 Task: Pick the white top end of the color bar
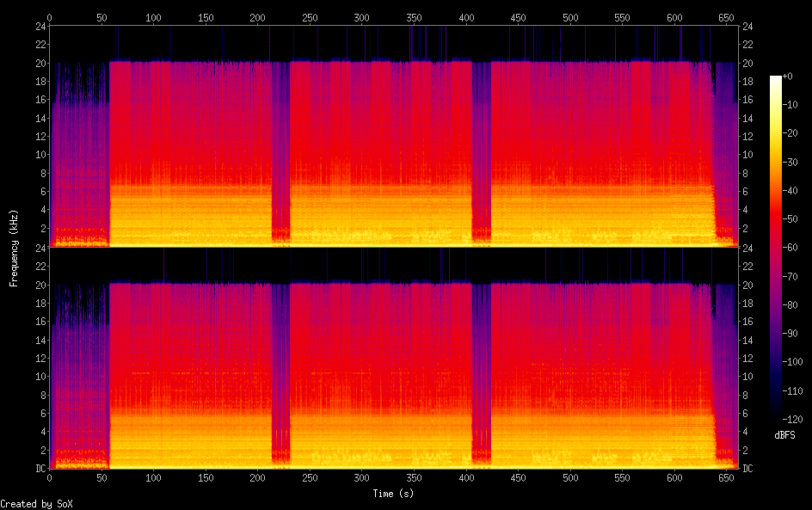776,80
